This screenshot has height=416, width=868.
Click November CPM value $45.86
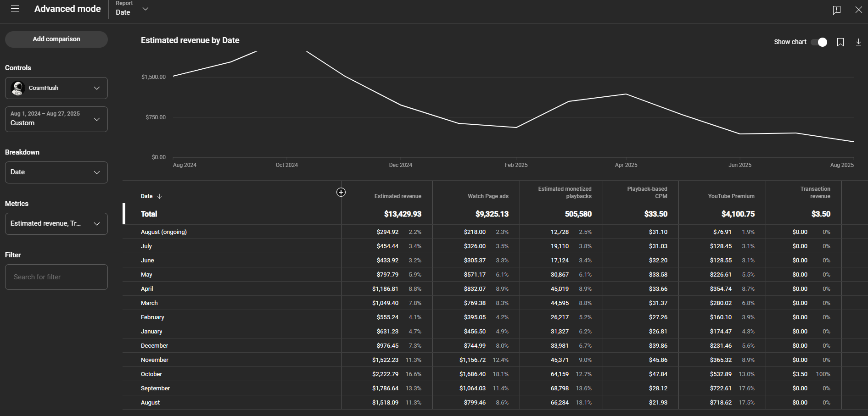click(x=658, y=360)
